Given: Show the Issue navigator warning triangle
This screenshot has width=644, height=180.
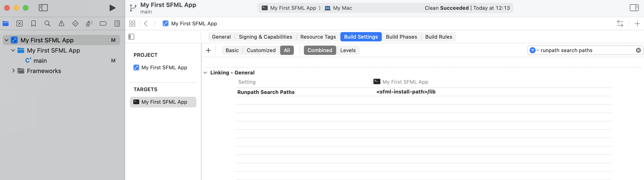Looking at the screenshot, I should 61,23.
